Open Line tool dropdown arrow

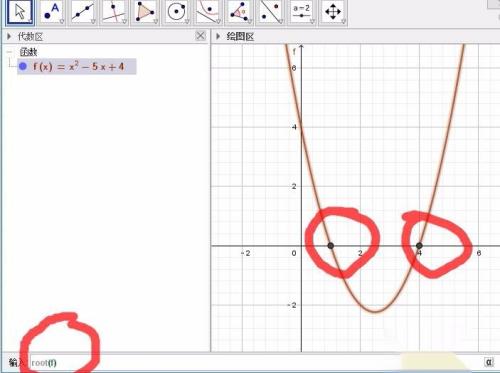point(93,21)
